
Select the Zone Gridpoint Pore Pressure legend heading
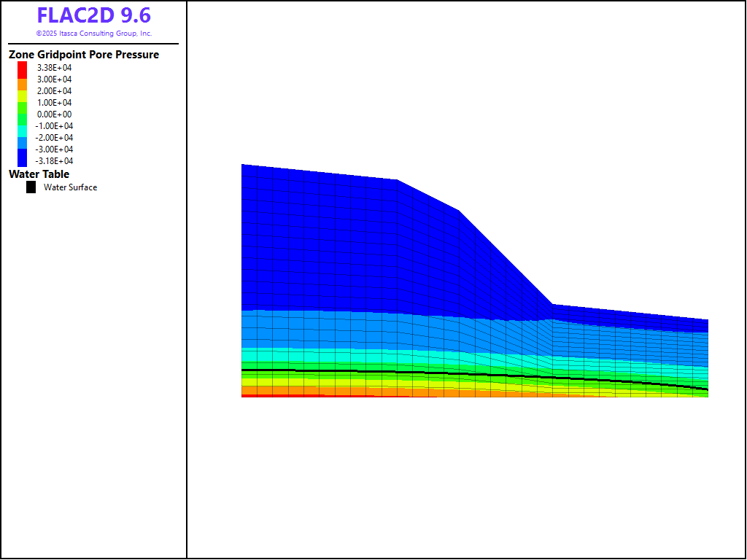tap(84, 55)
